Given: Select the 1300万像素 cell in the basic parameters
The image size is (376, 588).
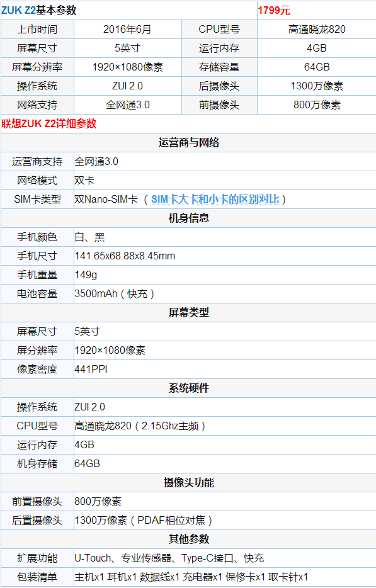Looking at the screenshot, I should pyautogui.click(x=317, y=86).
